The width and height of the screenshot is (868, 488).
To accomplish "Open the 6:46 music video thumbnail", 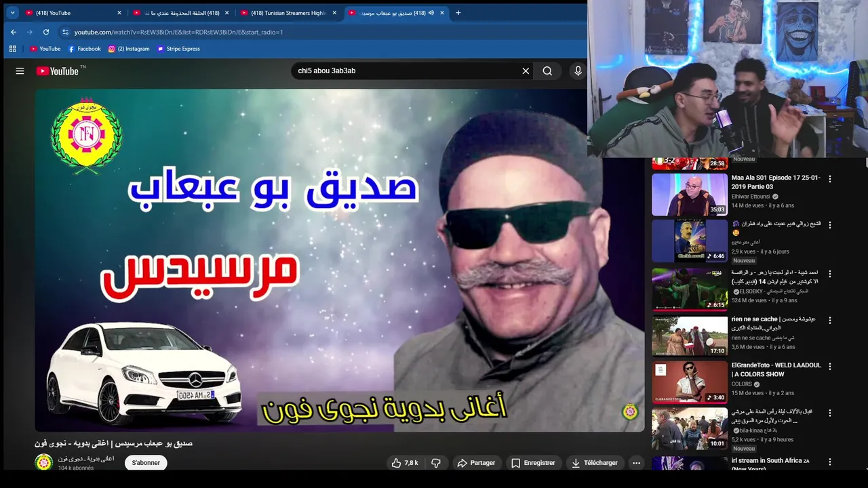I will 690,241.
